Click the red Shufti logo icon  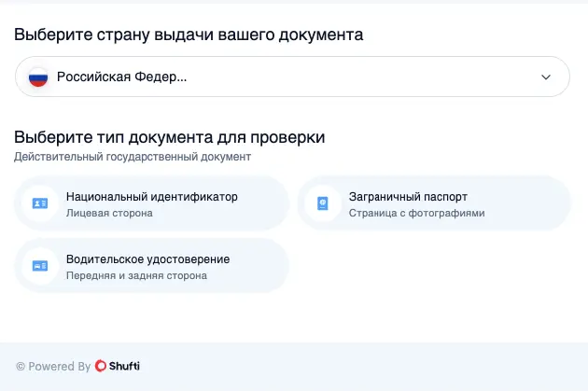pyautogui.click(x=100, y=367)
